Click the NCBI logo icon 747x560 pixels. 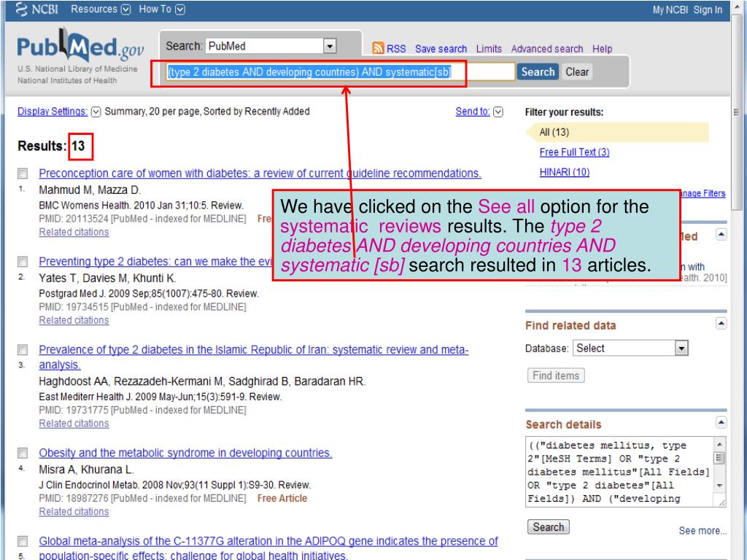pyautogui.click(x=21, y=9)
